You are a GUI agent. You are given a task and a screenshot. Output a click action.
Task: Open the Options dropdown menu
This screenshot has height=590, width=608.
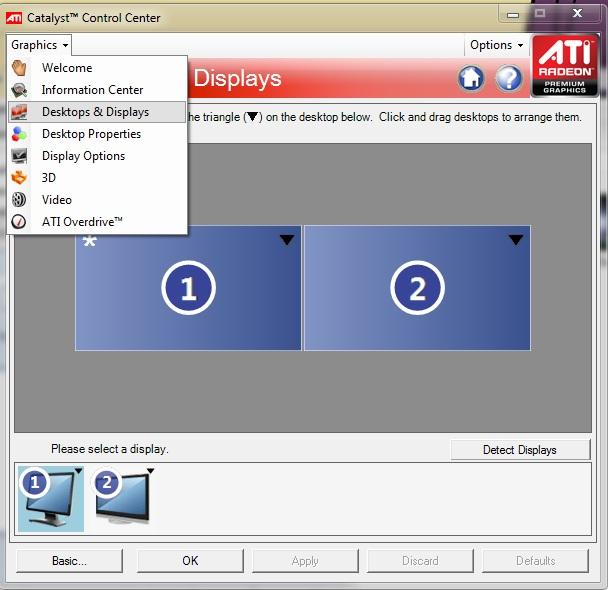click(496, 45)
